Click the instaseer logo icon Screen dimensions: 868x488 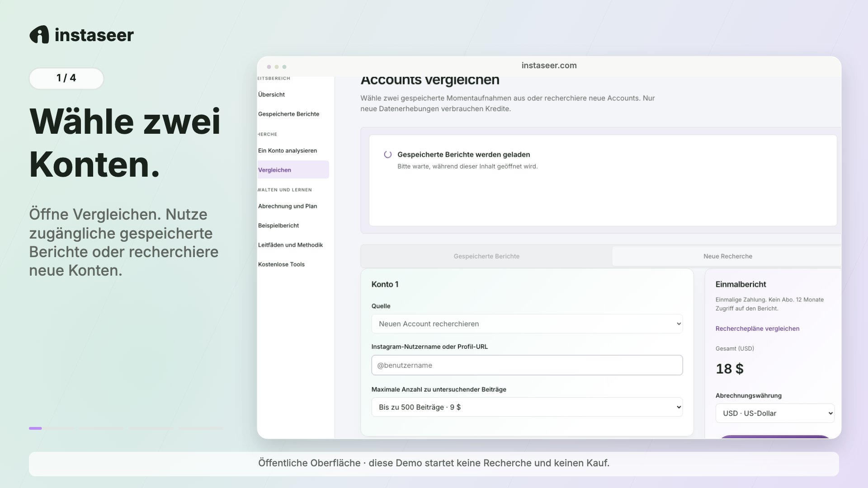coord(39,35)
